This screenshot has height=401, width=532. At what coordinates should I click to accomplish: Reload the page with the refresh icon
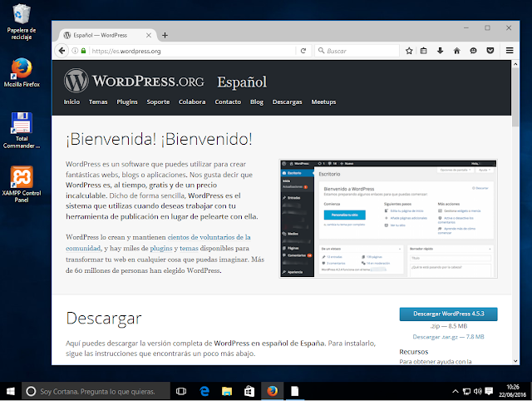pyautogui.click(x=303, y=51)
